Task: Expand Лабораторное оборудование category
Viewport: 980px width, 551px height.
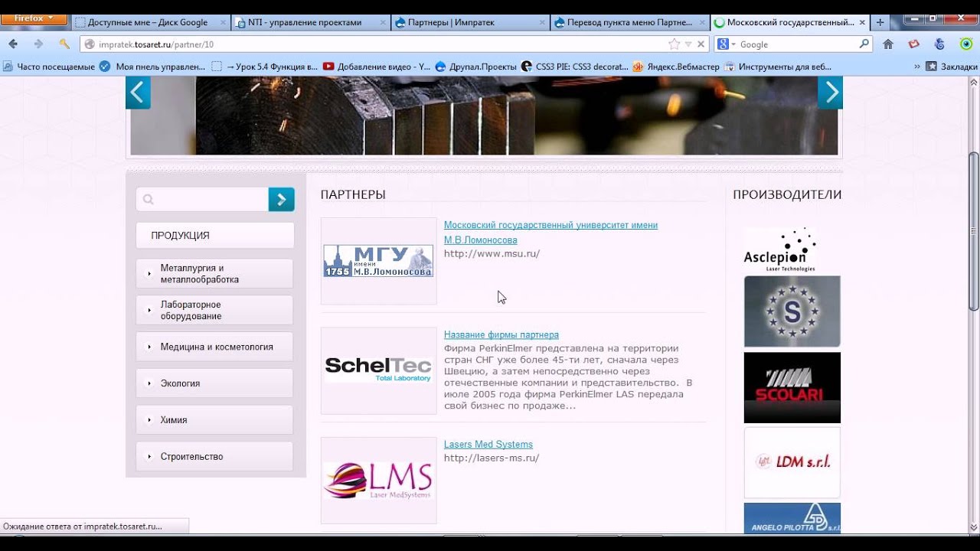Action: pyautogui.click(x=215, y=310)
